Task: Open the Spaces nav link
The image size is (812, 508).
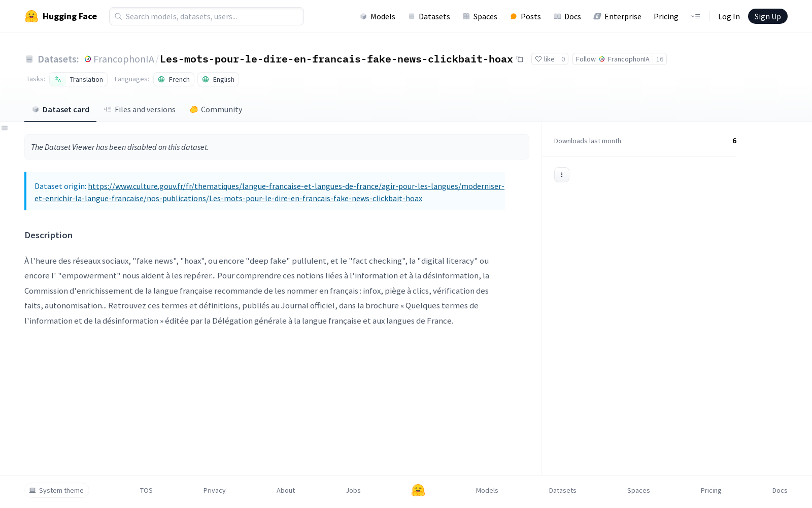Action: pos(480,16)
